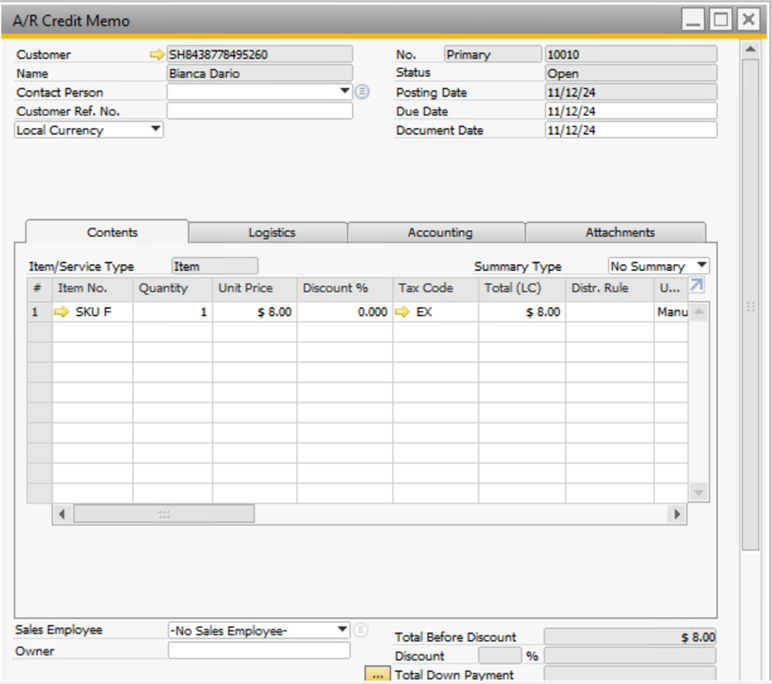Open table form settings arrow icon

coord(696,285)
